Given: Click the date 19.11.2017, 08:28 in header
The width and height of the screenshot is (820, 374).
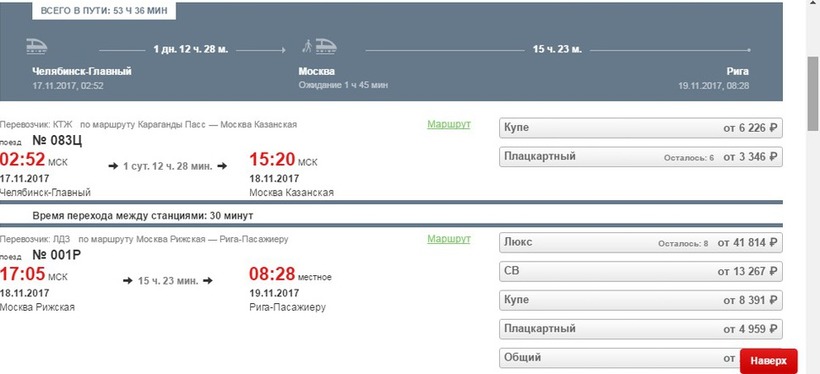Looking at the screenshot, I should click(713, 85).
